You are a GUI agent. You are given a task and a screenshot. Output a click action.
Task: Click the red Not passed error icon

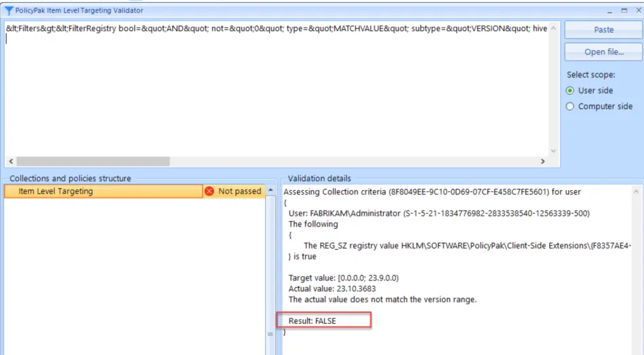(x=209, y=191)
